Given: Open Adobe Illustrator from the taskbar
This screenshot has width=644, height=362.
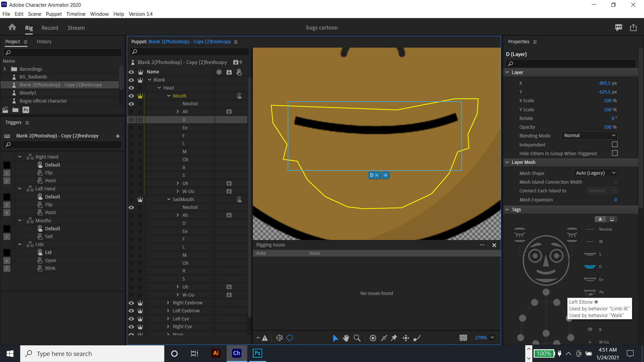Looking at the screenshot, I should coord(216,353).
